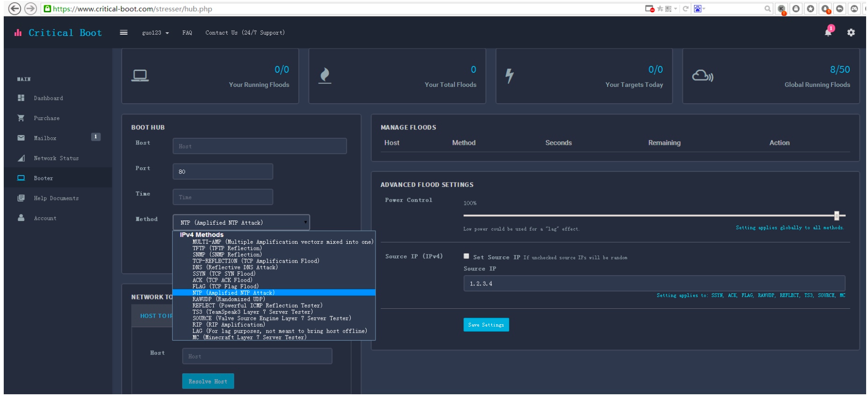The image size is (868, 398).
Task: Click the gamepad extension icon
Action: tap(854, 8)
